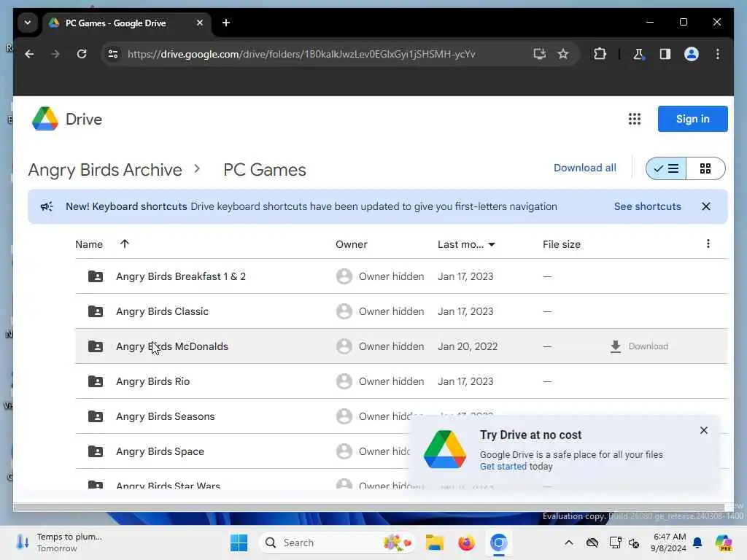Screen dimensions: 747x560
Task: Click the File size column header
Action: (x=561, y=244)
